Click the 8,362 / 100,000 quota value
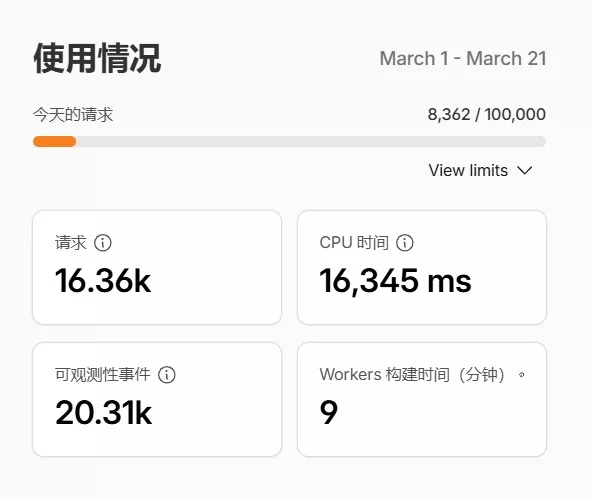This screenshot has width=592, height=499. pos(487,114)
